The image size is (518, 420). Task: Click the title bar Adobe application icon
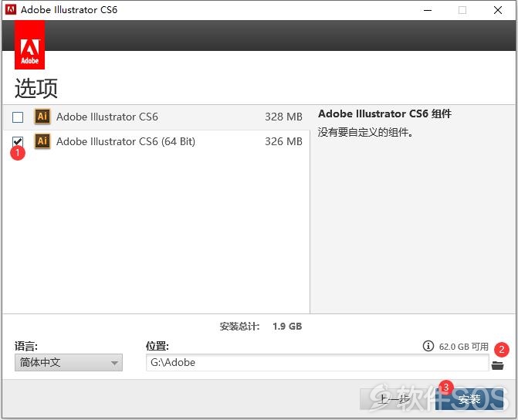coord(11,9)
